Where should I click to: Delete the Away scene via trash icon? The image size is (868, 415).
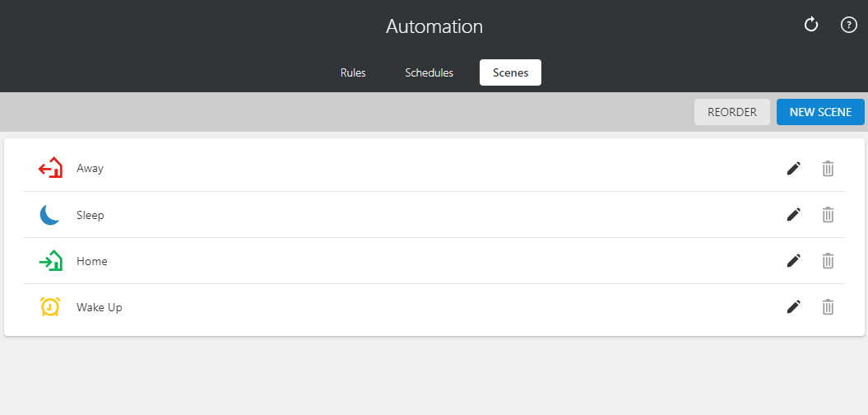pyautogui.click(x=828, y=169)
